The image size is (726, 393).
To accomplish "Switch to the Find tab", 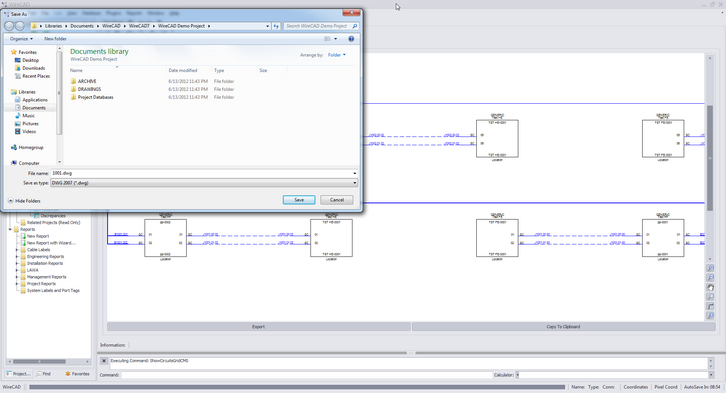I will click(x=44, y=374).
